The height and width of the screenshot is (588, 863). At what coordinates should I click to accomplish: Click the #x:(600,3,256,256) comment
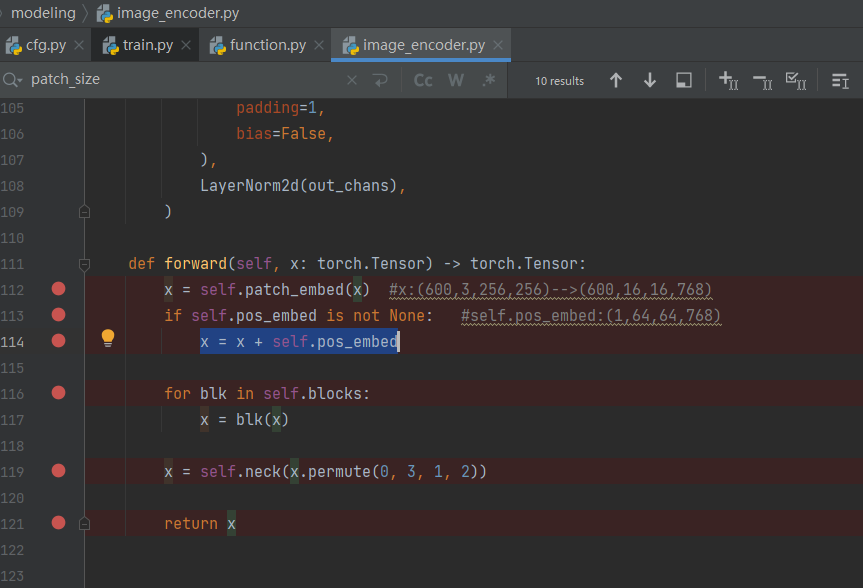550,290
